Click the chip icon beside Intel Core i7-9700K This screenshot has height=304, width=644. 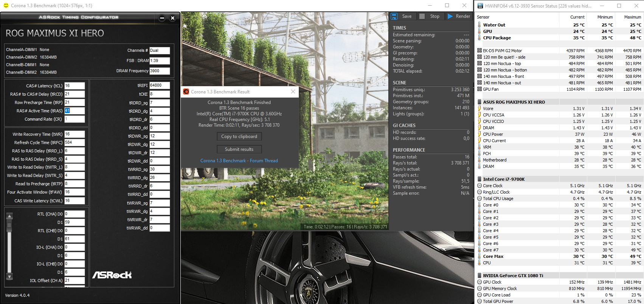pyautogui.click(x=480, y=179)
